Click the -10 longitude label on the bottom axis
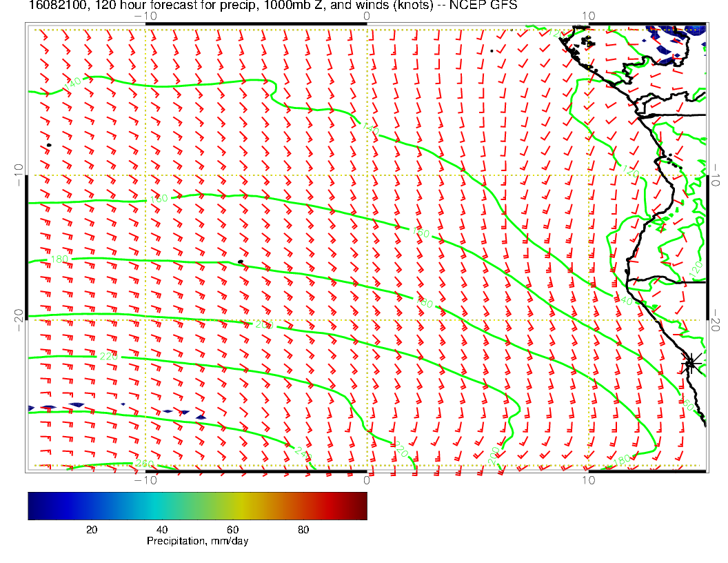This screenshot has width=728, height=563. [x=146, y=479]
